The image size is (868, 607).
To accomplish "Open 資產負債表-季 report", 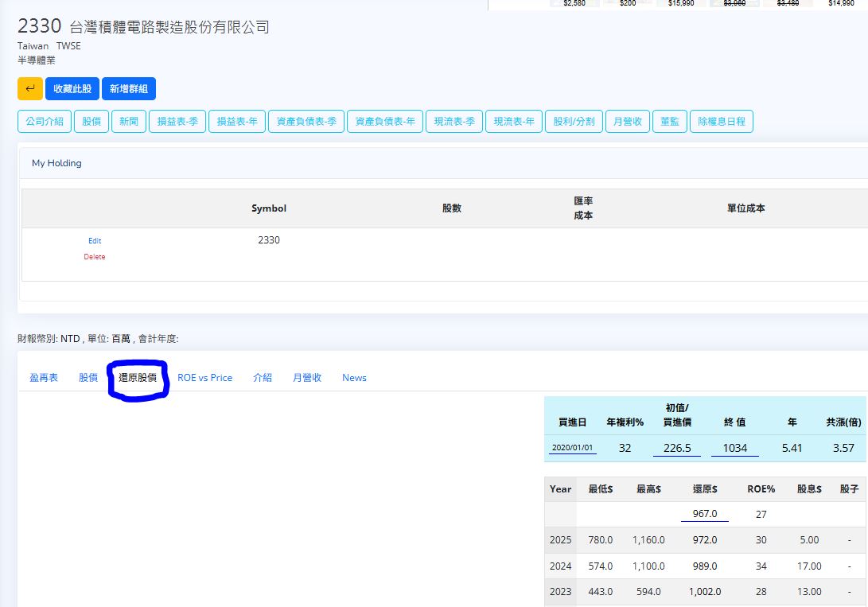I will point(306,121).
